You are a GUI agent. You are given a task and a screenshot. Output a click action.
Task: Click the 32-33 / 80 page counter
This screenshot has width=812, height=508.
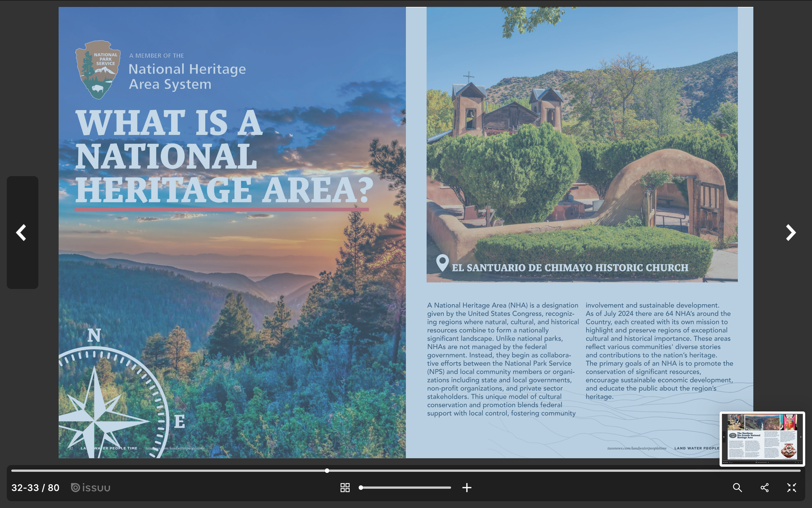35,488
